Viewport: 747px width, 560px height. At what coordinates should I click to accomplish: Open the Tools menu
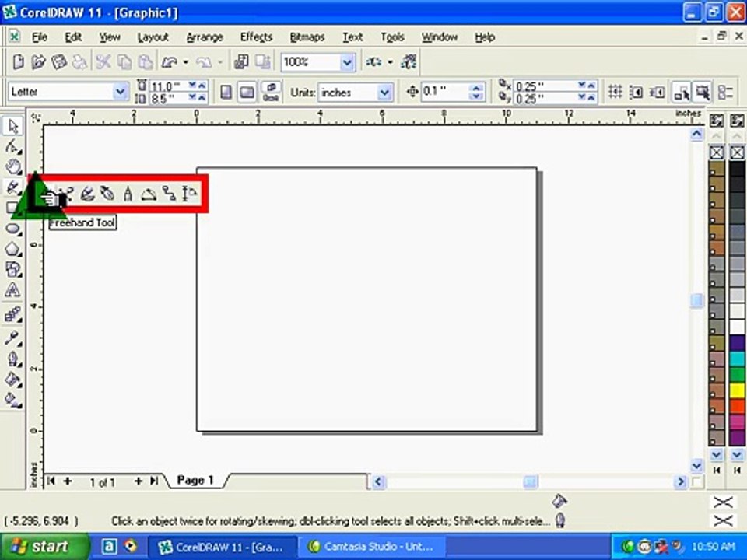(x=392, y=37)
